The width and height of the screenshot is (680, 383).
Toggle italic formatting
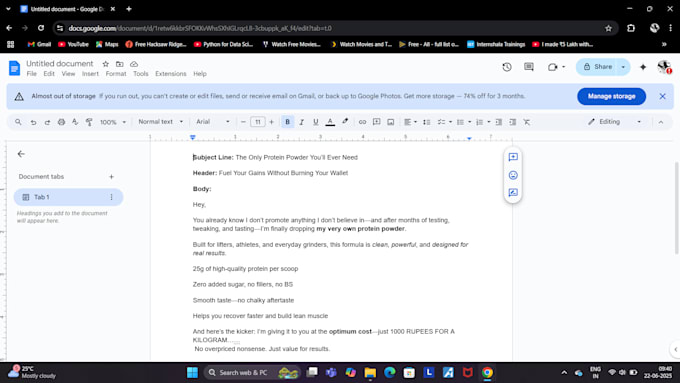[x=301, y=122]
